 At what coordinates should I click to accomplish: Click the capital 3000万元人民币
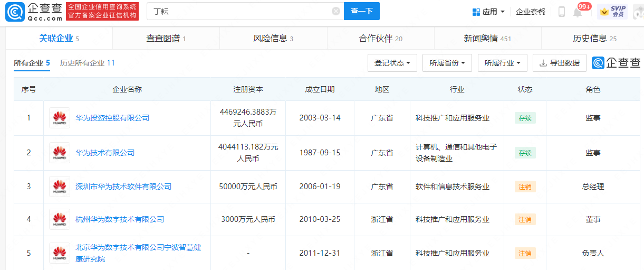point(248,219)
